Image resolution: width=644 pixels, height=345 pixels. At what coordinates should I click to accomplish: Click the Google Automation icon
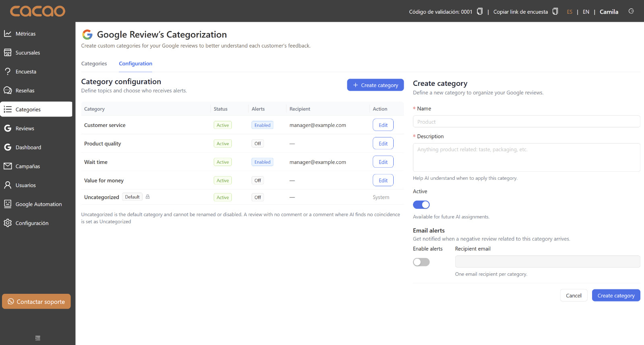pyautogui.click(x=8, y=204)
